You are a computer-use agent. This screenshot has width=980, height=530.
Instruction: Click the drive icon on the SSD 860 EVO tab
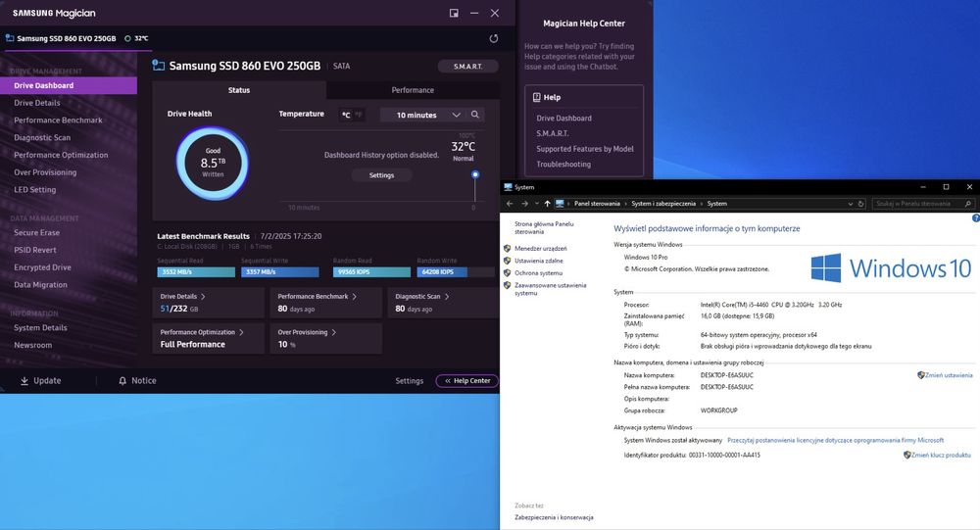pyautogui.click(x=10, y=38)
